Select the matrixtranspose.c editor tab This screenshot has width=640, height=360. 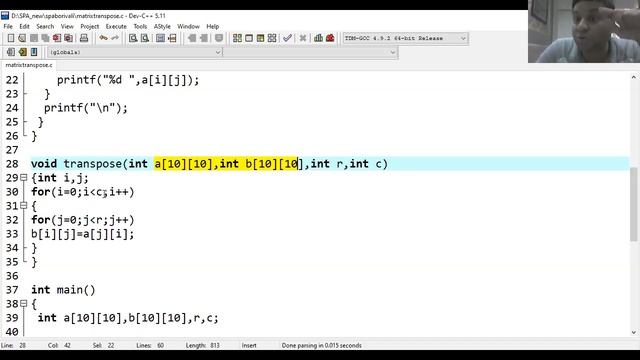click(x=29, y=65)
